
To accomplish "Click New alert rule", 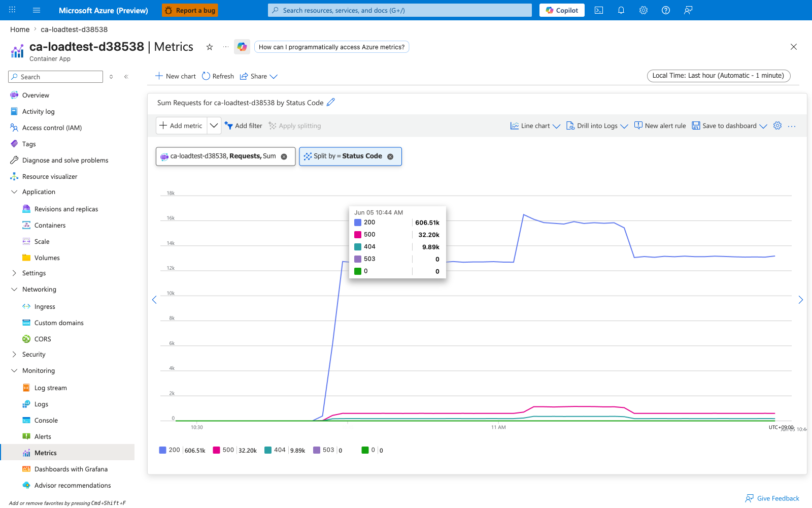I will pyautogui.click(x=660, y=125).
